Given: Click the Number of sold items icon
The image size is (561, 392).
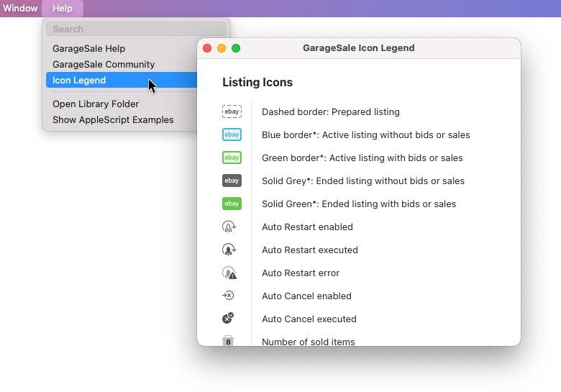Looking at the screenshot, I should point(229,341).
